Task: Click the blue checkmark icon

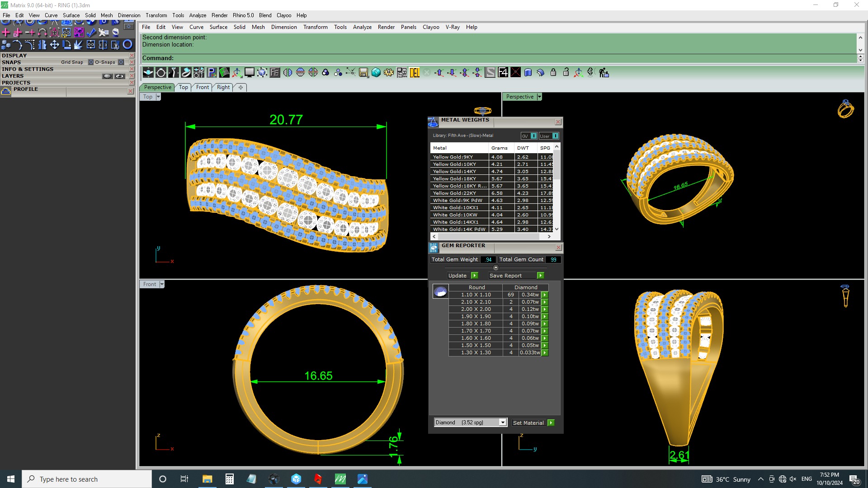Action: pyautogui.click(x=91, y=33)
